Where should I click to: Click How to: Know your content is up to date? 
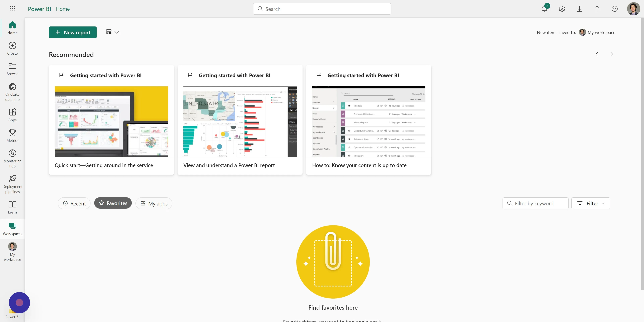[x=359, y=165]
